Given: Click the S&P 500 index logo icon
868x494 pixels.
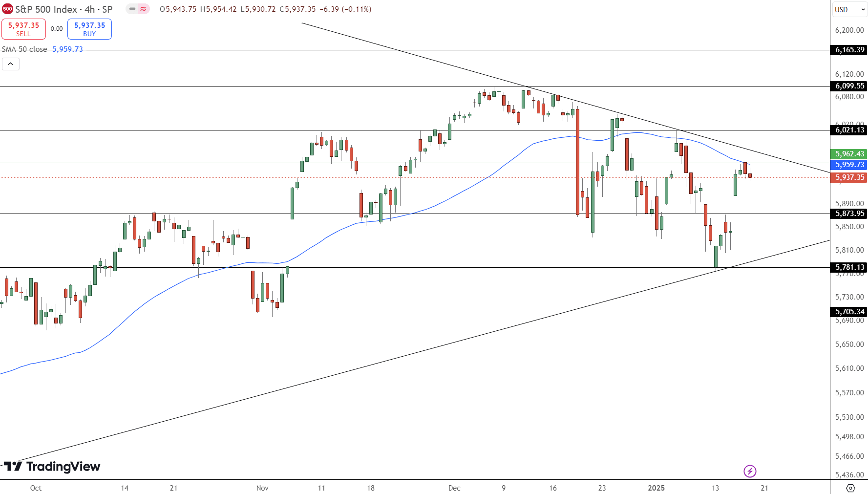Looking at the screenshot, I should 7,9.
